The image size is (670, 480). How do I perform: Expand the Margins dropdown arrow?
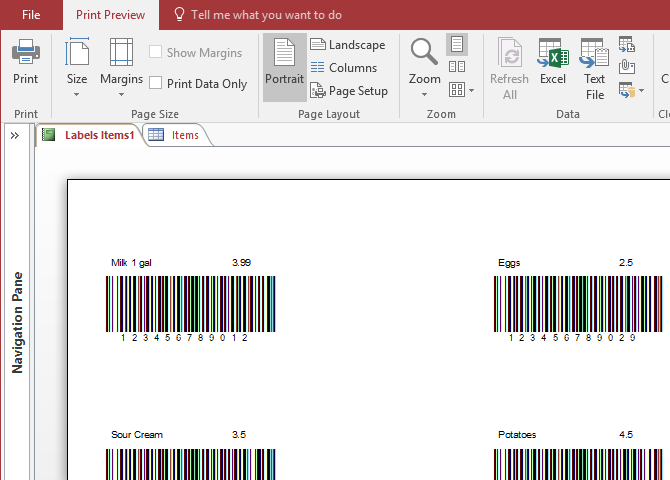click(x=121, y=94)
